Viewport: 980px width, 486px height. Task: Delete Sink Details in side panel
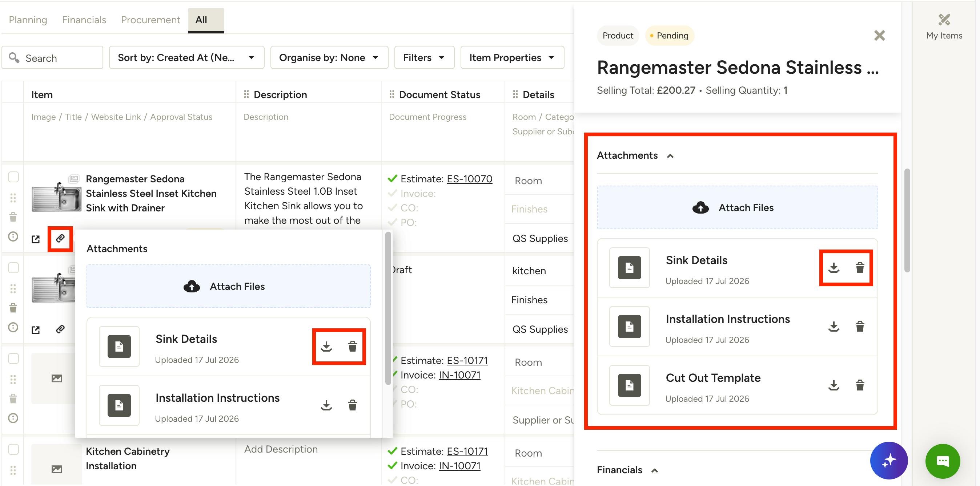tap(860, 268)
